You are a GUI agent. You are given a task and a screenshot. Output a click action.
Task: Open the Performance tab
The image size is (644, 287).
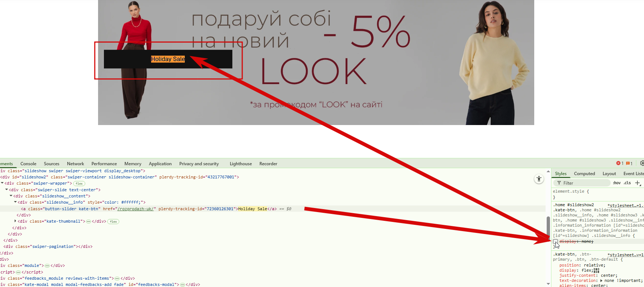pos(104,164)
